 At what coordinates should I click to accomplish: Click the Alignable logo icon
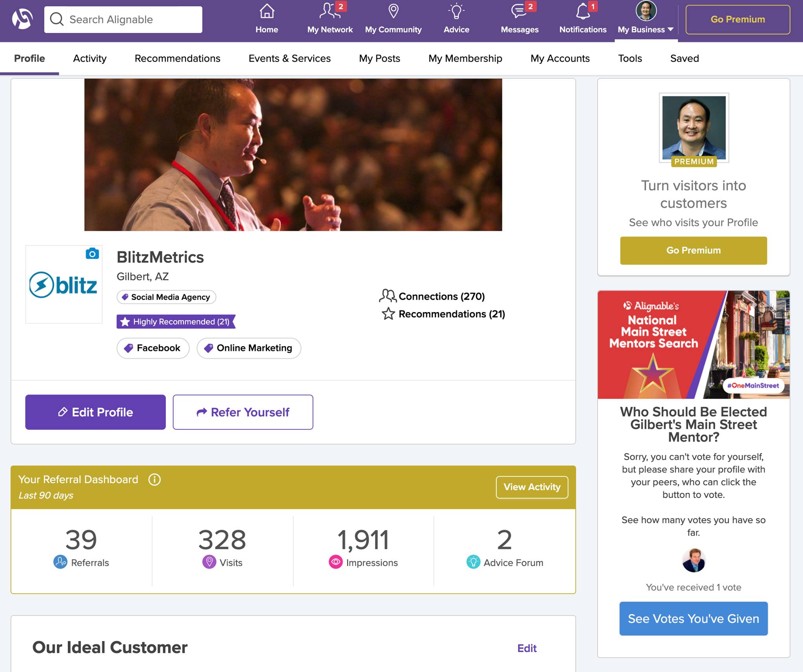[x=22, y=19]
